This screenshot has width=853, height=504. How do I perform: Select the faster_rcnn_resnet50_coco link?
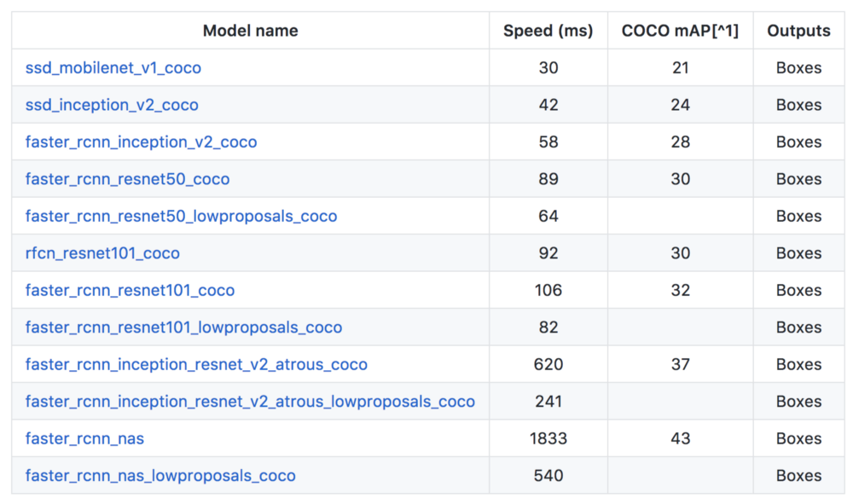(127, 179)
